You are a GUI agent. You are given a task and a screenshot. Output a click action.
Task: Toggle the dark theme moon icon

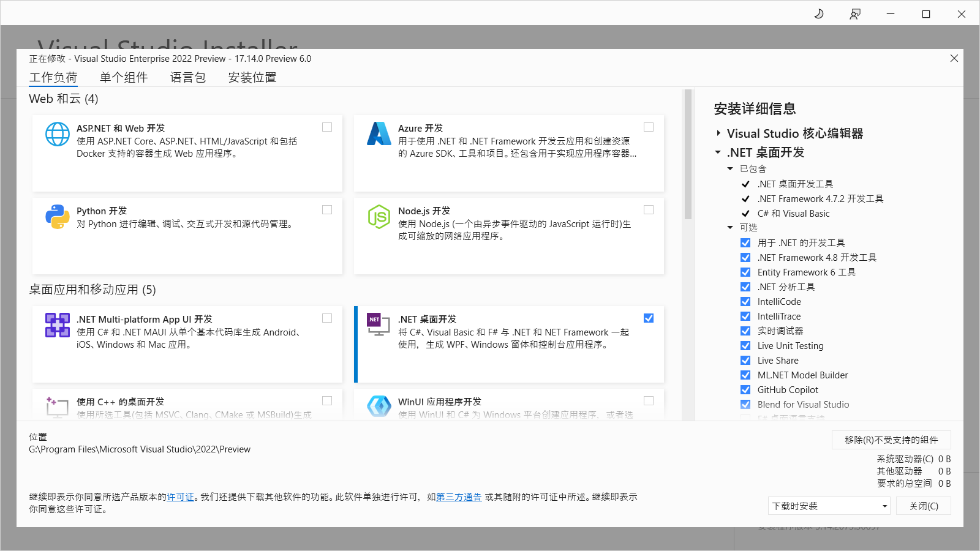(x=819, y=13)
